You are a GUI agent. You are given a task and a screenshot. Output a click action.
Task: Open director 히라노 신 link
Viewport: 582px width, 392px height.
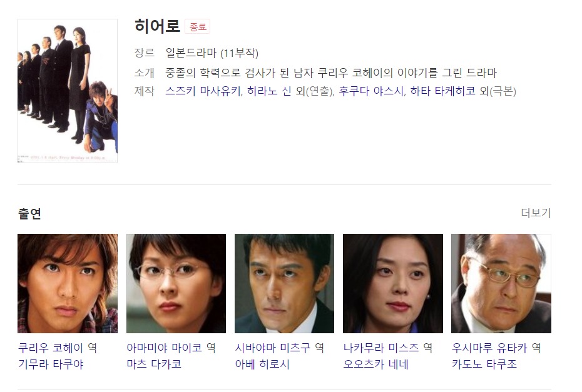[269, 91]
